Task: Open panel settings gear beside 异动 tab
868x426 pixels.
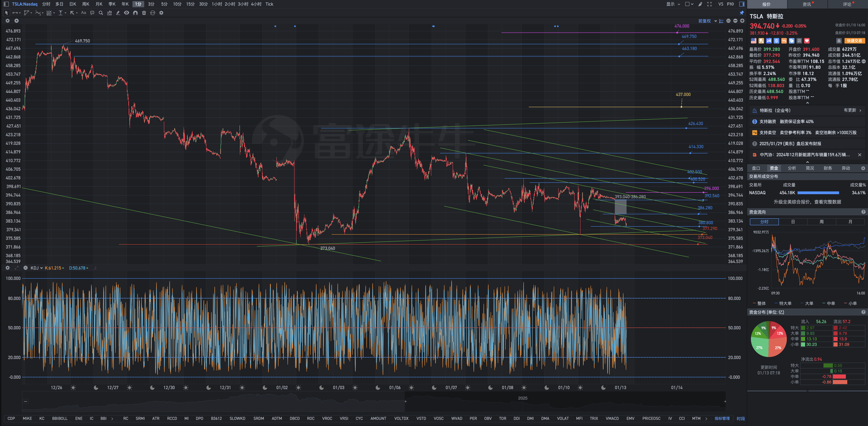Action: (863, 168)
